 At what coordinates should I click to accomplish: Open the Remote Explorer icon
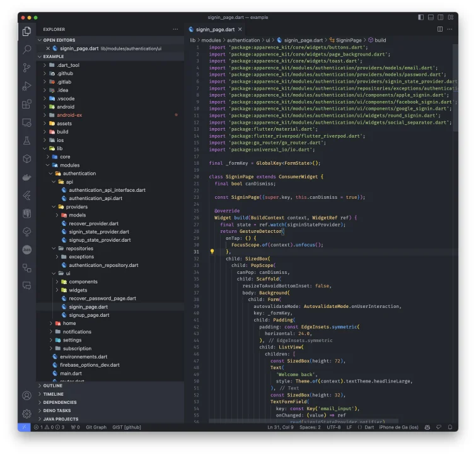click(26, 122)
